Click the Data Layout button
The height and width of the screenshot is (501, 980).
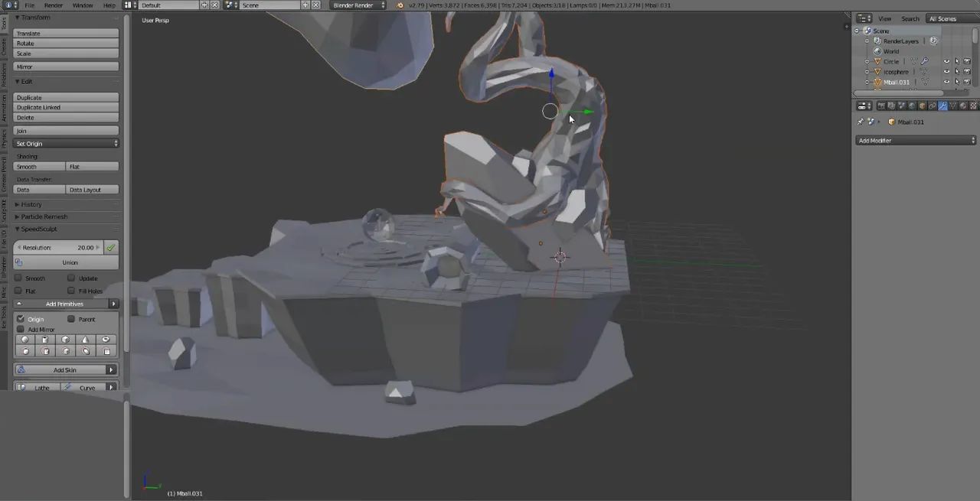click(x=93, y=189)
